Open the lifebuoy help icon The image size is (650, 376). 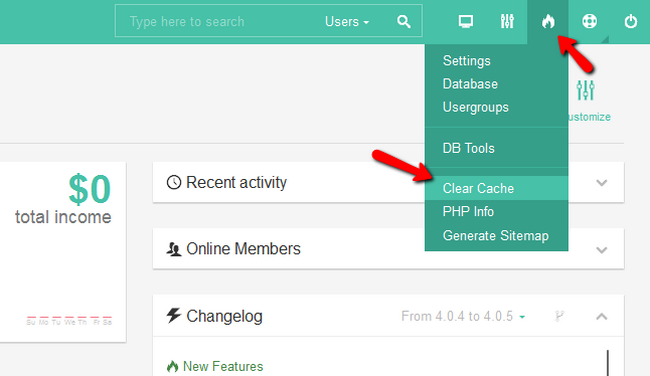pos(589,22)
